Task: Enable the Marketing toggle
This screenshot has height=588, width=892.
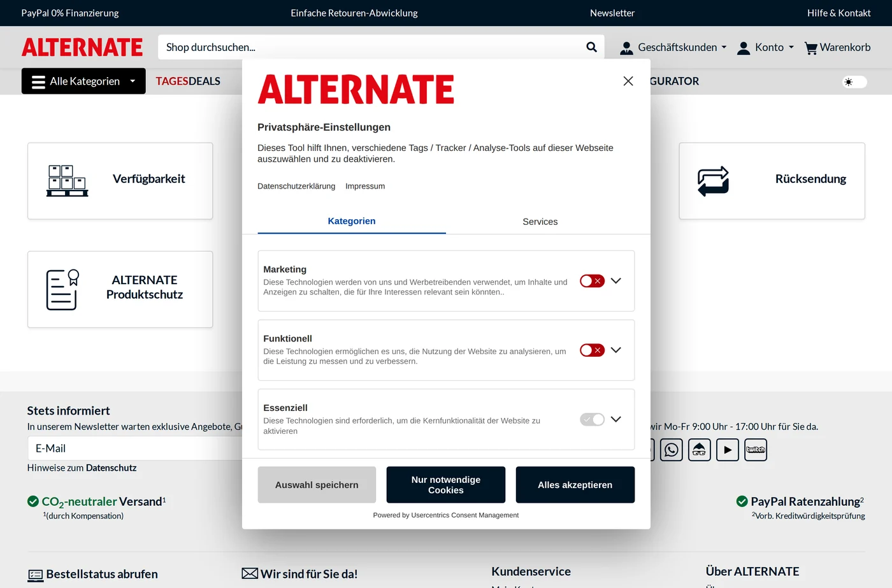Action: coord(592,281)
